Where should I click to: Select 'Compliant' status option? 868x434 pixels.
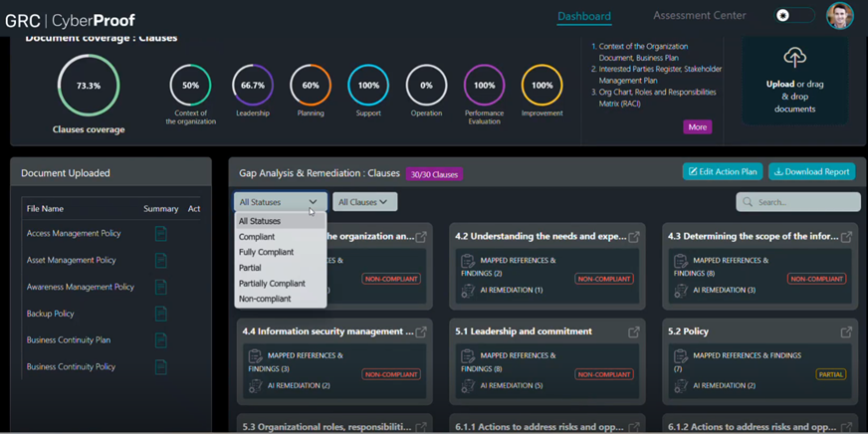(280, 236)
